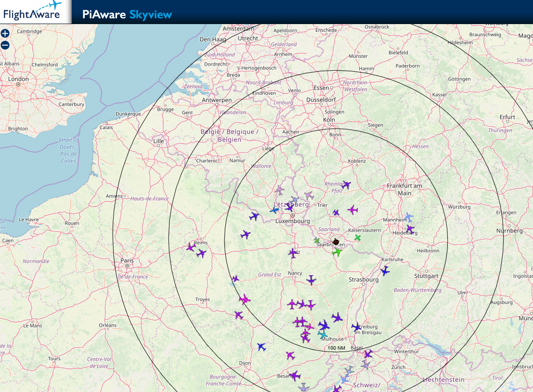Click the London city label

[18, 79]
